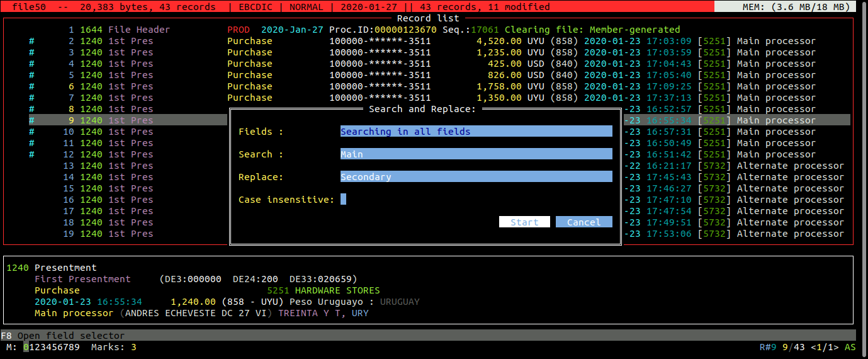Click the highlighted 0 mark digit

[26, 348]
